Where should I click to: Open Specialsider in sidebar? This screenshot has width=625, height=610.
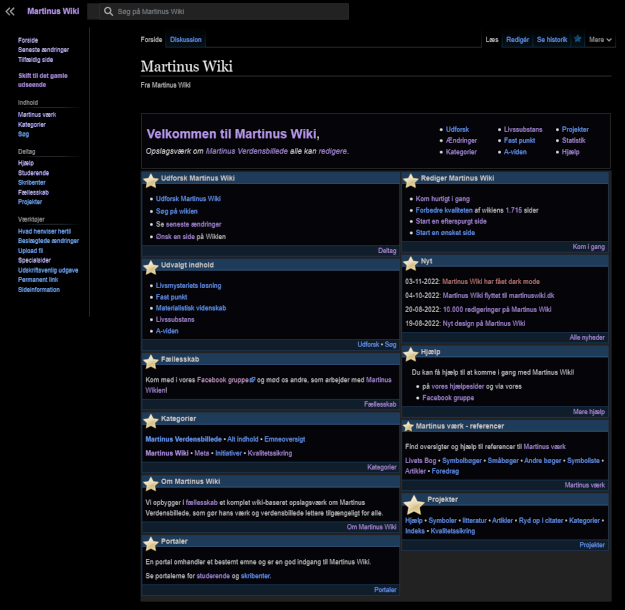click(34, 260)
